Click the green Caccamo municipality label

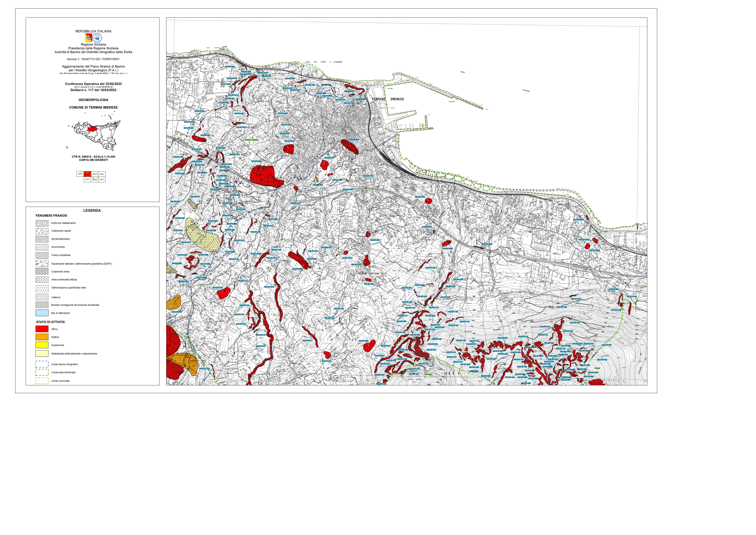(428, 374)
